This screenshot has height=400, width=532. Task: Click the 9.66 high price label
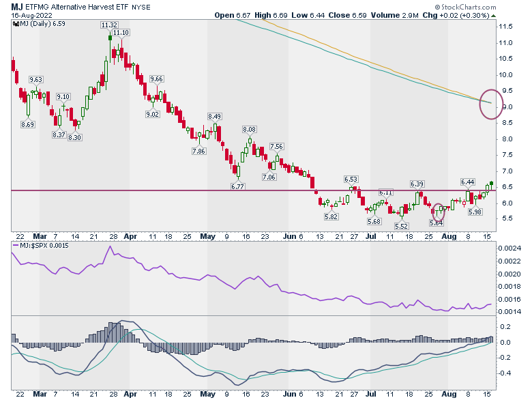pyautogui.click(x=156, y=78)
